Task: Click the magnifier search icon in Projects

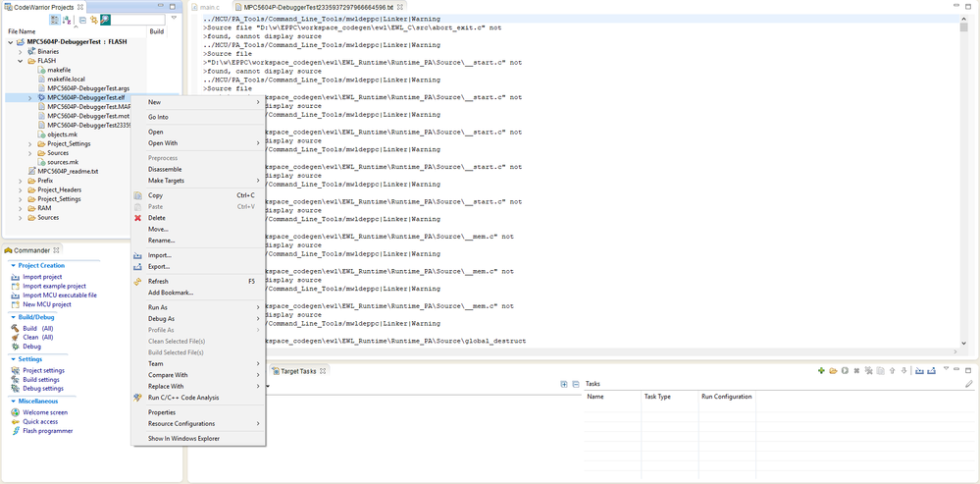Action: pyautogui.click(x=105, y=20)
